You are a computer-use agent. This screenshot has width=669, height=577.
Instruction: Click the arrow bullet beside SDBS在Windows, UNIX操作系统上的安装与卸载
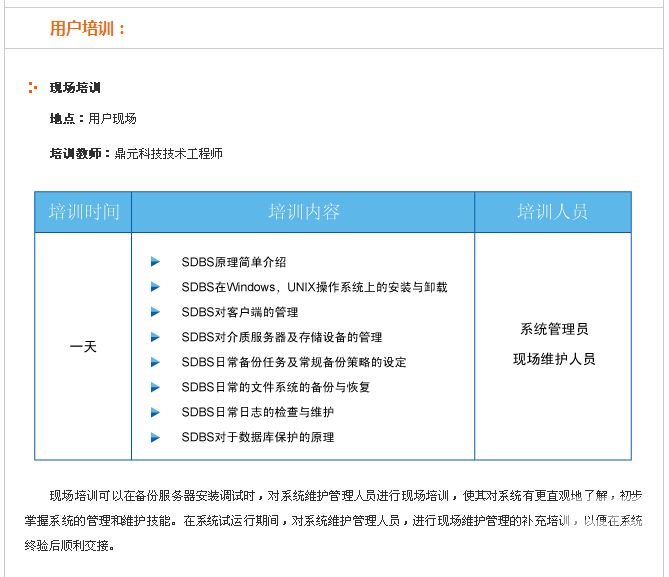[x=155, y=287]
